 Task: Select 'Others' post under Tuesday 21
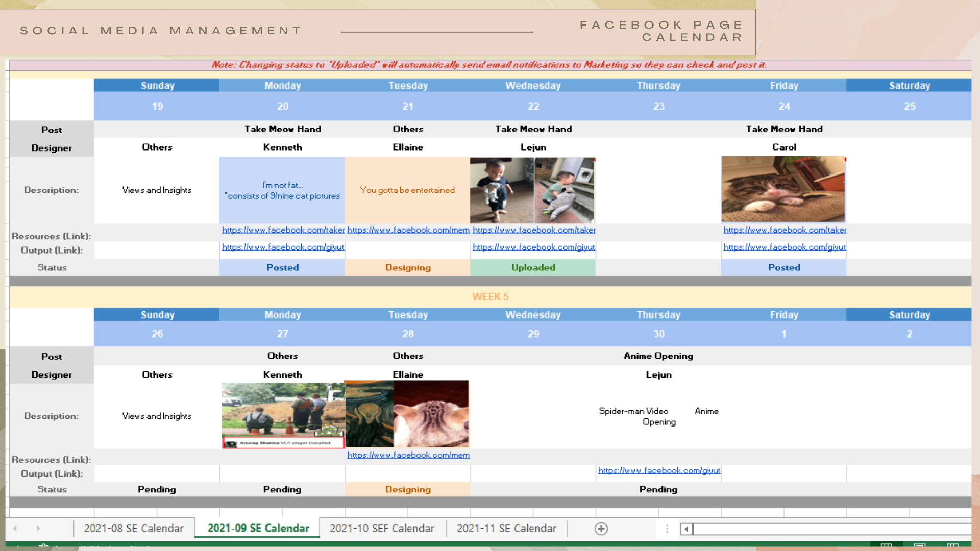point(407,129)
